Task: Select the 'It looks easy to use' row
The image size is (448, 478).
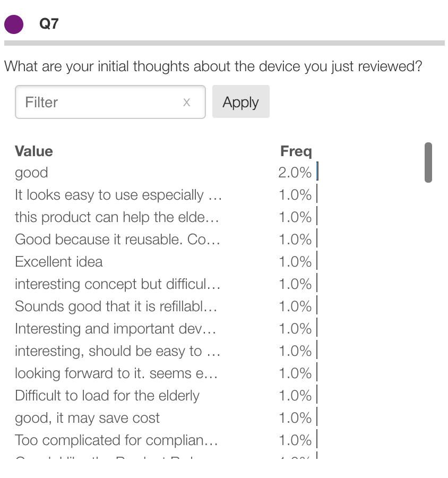Action: pyautogui.click(x=117, y=195)
